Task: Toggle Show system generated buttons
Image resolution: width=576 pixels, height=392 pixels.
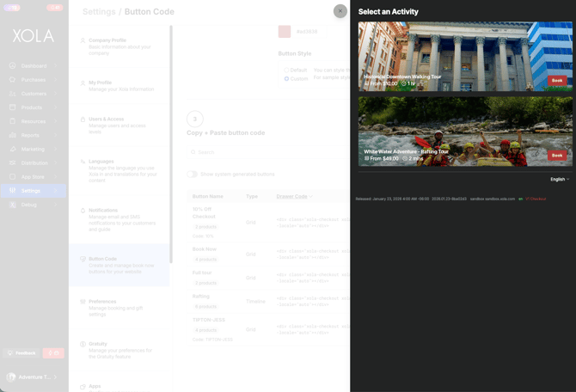Action: point(192,175)
